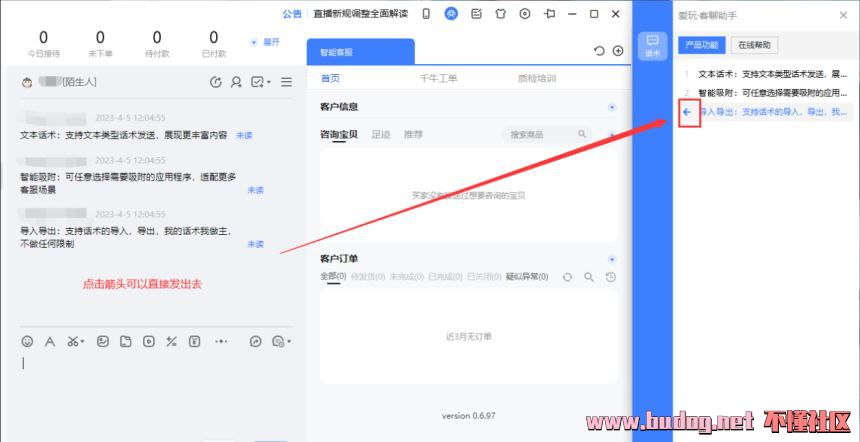Image resolution: width=860 pixels, height=442 pixels.
Task: Open the chat history icon dropdown in toolbar
Action: [281, 342]
